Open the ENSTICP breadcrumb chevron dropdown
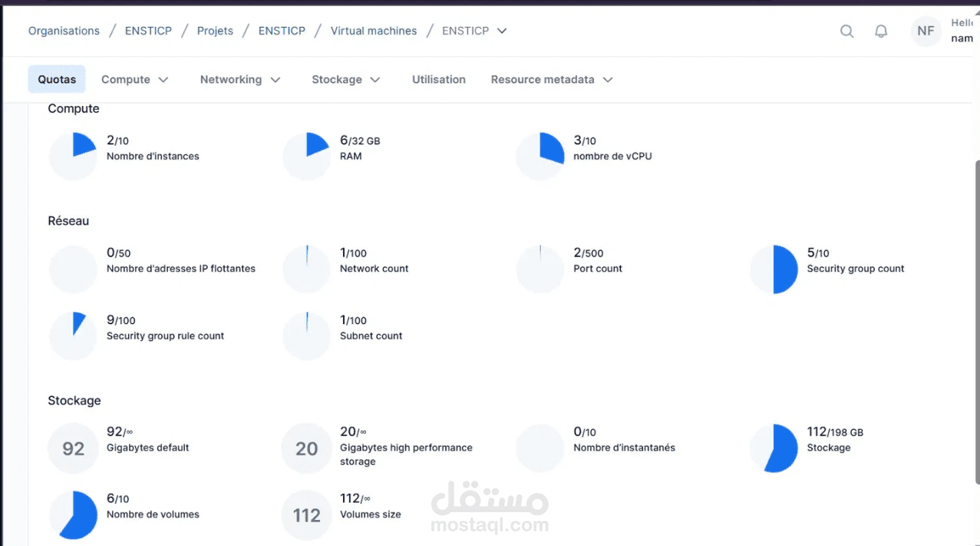The width and height of the screenshot is (980, 546). pos(502,31)
